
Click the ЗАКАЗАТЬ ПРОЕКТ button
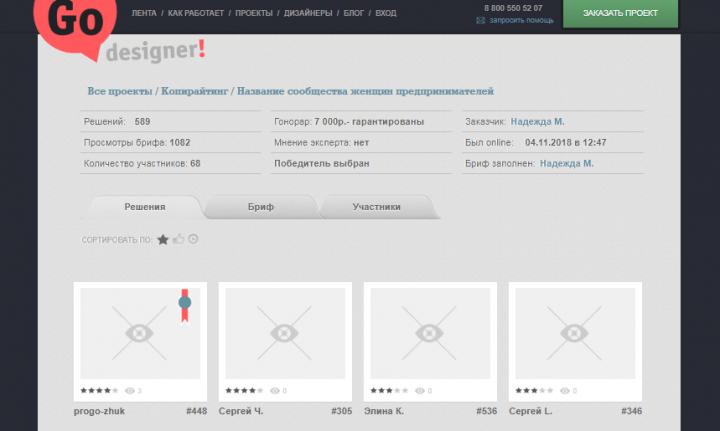[620, 13]
